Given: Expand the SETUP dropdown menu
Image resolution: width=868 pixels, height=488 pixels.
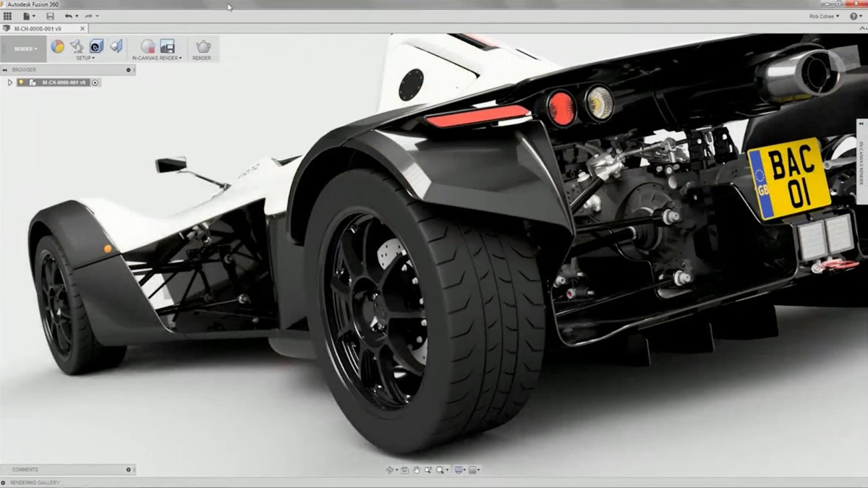Looking at the screenshot, I should pos(85,58).
